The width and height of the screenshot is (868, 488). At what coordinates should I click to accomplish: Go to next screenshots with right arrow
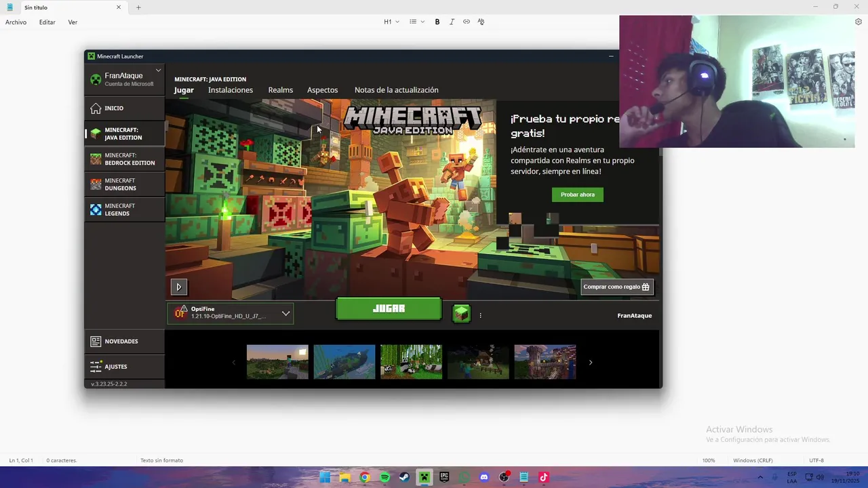(591, 363)
